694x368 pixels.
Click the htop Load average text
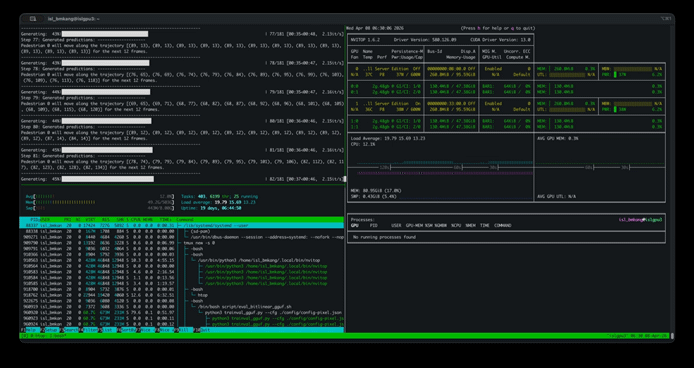tap(218, 202)
